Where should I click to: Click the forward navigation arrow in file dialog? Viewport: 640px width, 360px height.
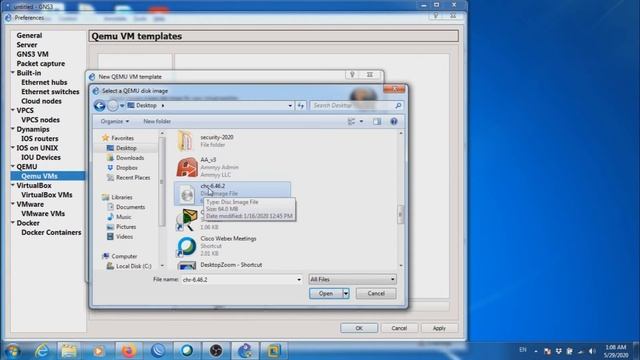click(x=112, y=106)
